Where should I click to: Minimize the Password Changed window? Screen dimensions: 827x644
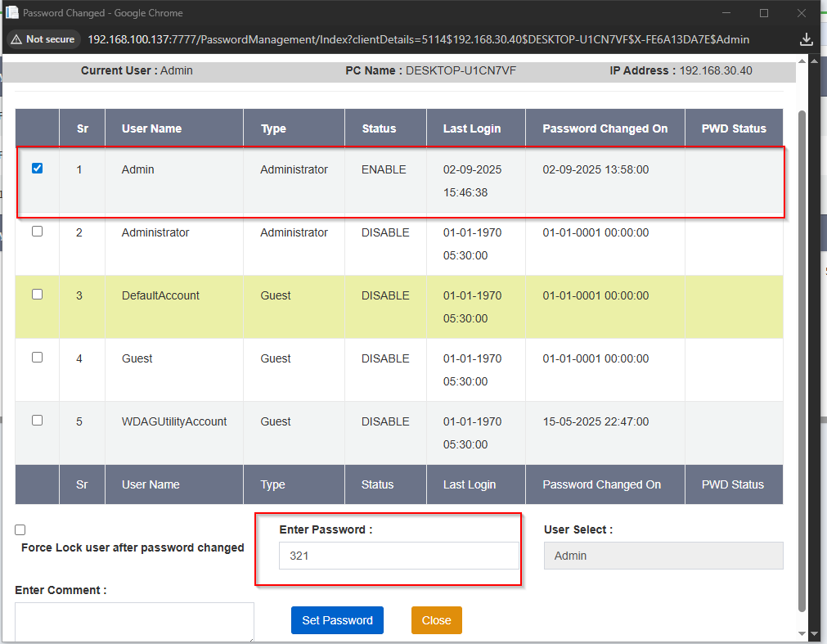(x=726, y=13)
